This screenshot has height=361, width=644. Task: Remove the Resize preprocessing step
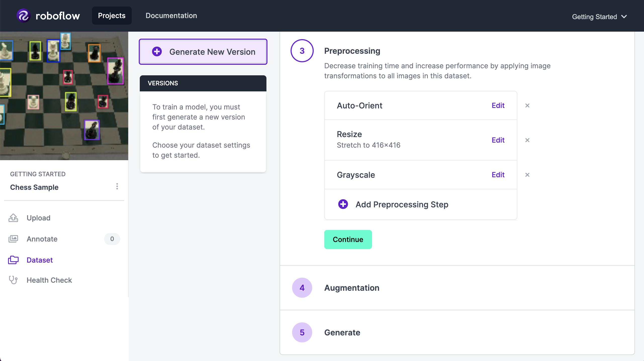click(527, 140)
